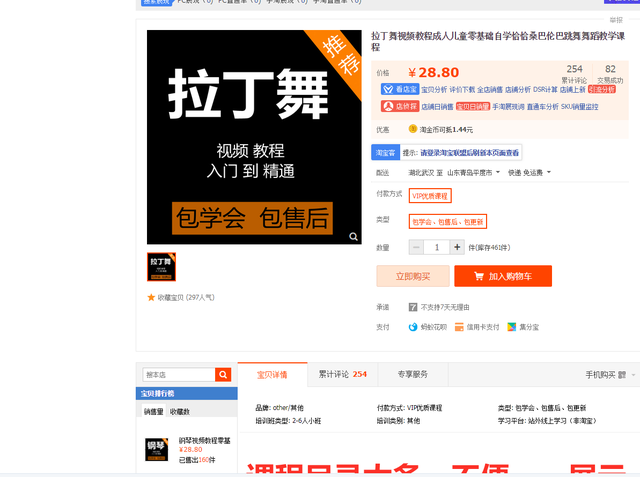Click the star favorite icon 收藏宝贝
640x477 pixels.
tap(151, 297)
